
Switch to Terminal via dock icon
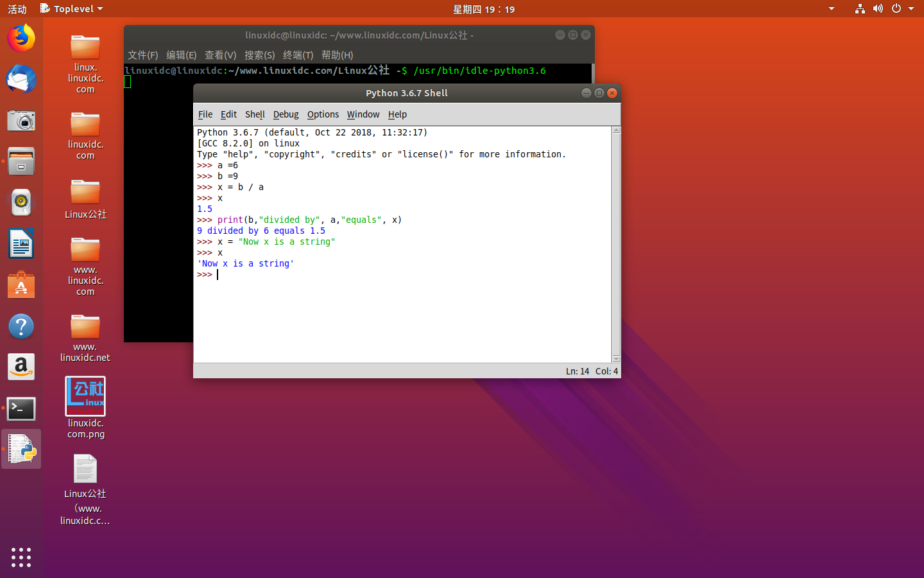tap(21, 408)
